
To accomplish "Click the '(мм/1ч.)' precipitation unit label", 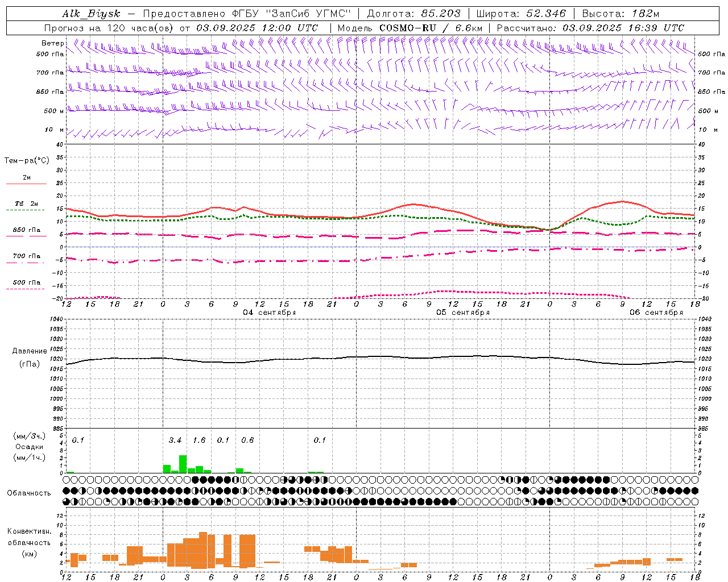I will pyautogui.click(x=29, y=458).
